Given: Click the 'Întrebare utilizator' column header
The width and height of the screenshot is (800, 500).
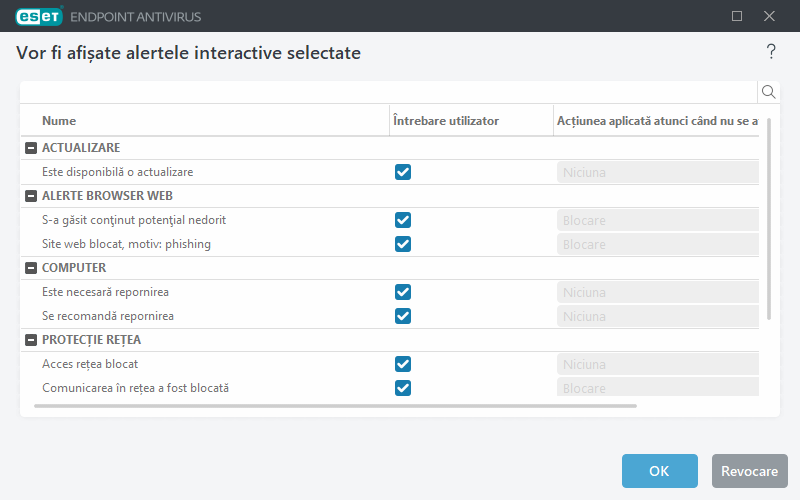Looking at the screenshot, I should 446,121.
